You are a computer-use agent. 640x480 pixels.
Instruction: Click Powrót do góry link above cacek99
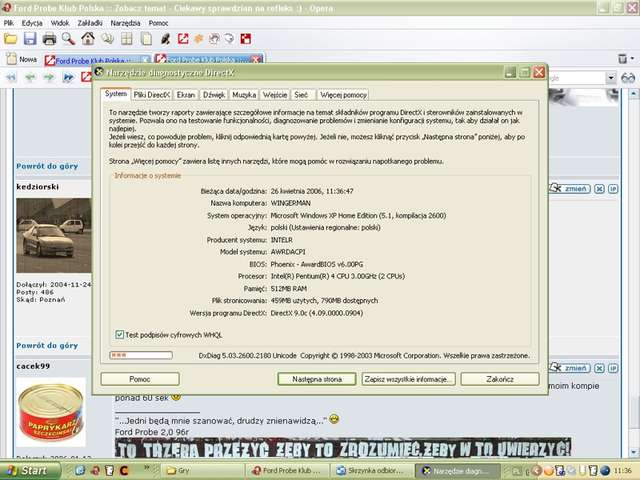coord(47,346)
